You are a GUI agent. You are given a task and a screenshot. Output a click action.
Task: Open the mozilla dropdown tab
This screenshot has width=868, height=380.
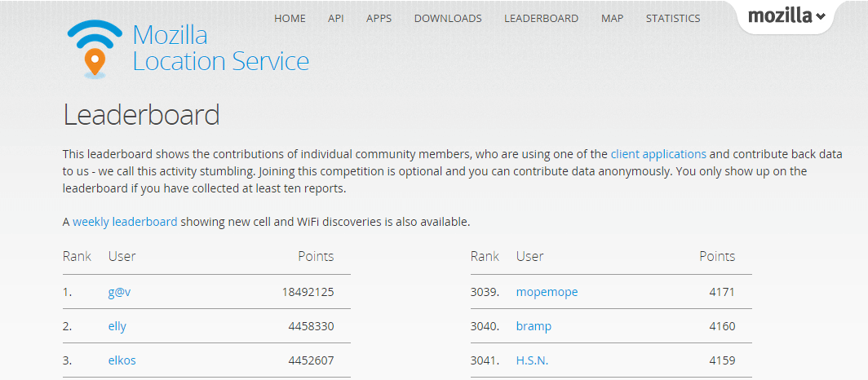pyautogui.click(x=786, y=17)
